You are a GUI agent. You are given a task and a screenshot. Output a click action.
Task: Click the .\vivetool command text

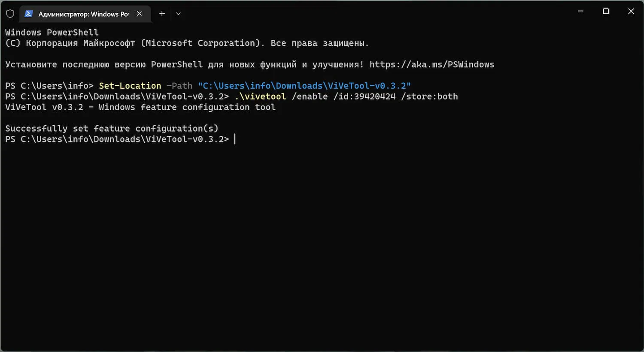pos(260,96)
